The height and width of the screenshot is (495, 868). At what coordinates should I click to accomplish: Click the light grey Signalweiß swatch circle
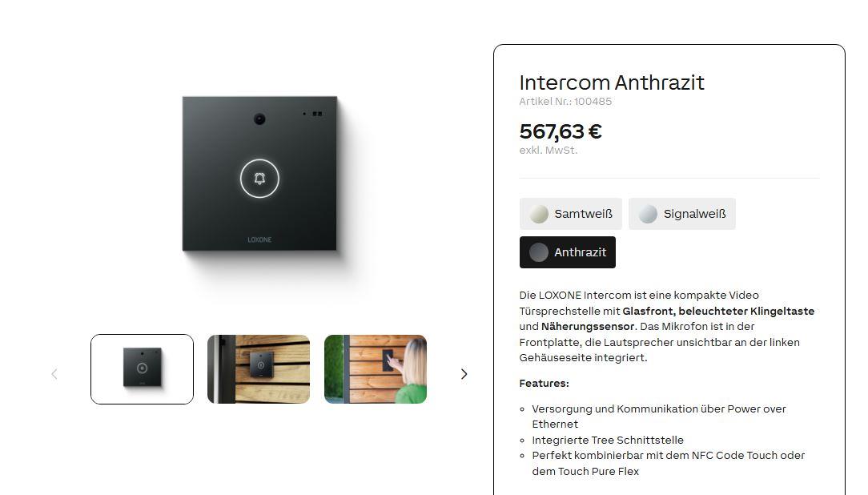pyautogui.click(x=648, y=214)
